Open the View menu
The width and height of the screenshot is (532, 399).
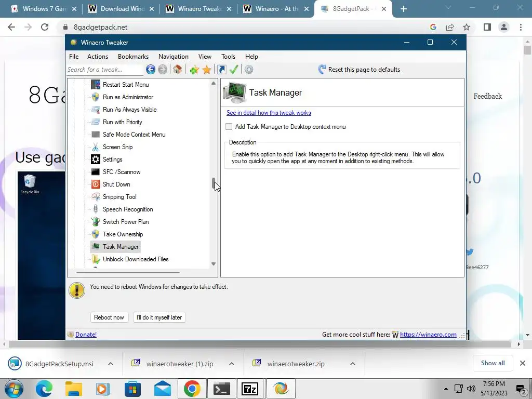tap(205, 57)
